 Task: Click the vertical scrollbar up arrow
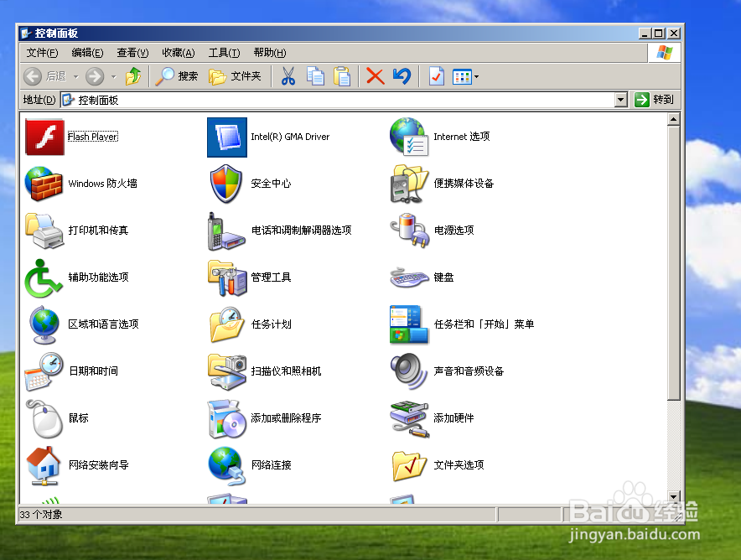pos(673,119)
